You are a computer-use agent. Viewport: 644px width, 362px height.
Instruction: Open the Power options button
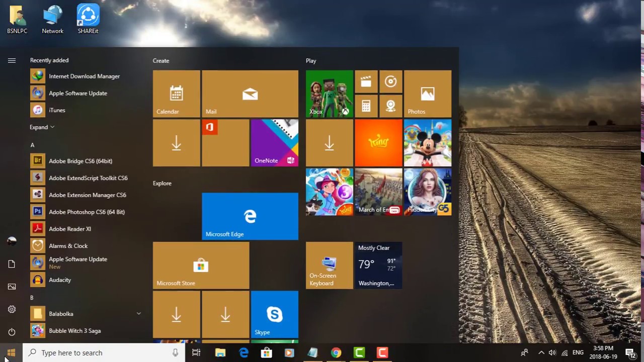pyautogui.click(x=12, y=332)
